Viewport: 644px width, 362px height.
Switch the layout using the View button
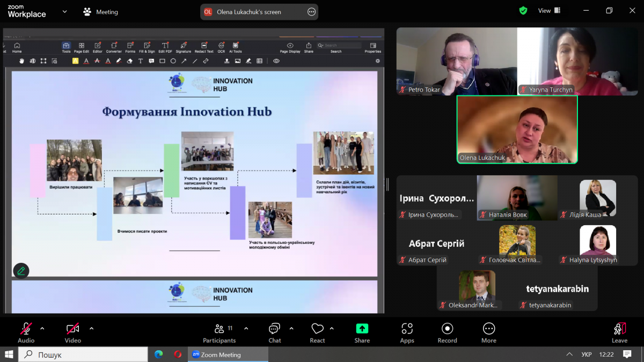tap(549, 11)
